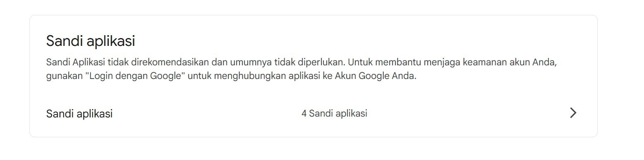Select the "4 Sandi aplikasi" count text
This screenshot has width=644, height=160.
(x=334, y=113)
